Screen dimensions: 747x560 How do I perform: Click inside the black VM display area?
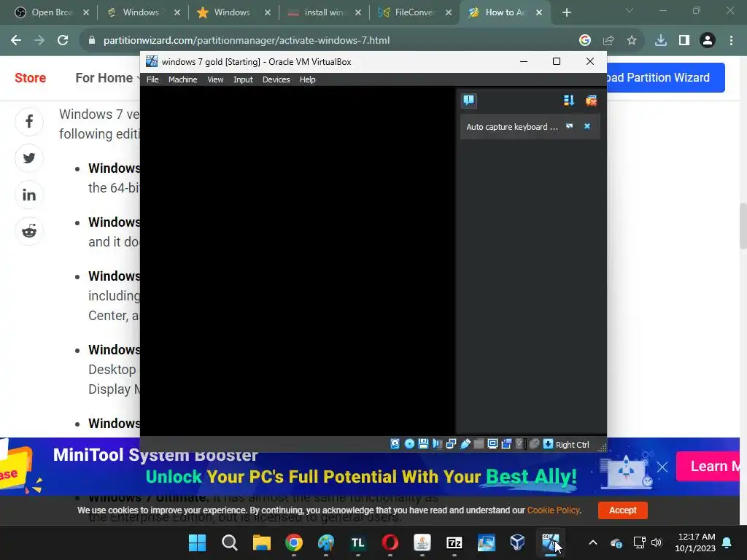coord(298,261)
